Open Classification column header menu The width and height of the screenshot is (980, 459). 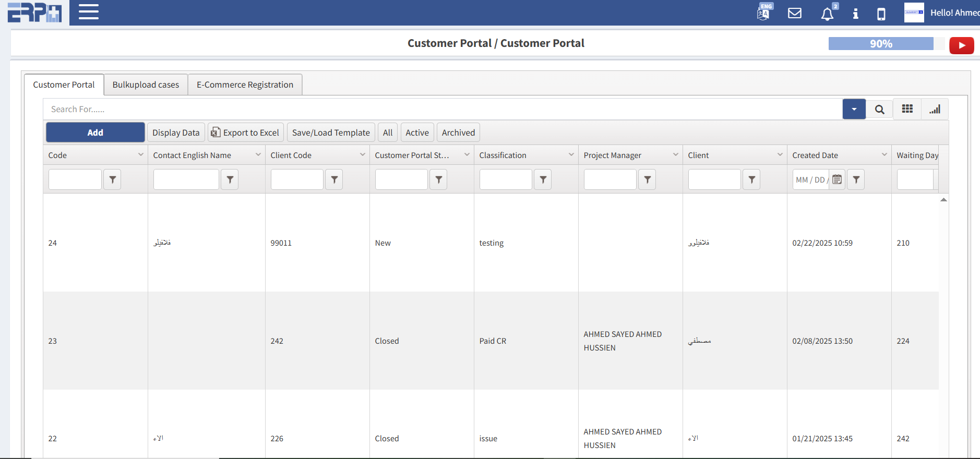click(571, 155)
